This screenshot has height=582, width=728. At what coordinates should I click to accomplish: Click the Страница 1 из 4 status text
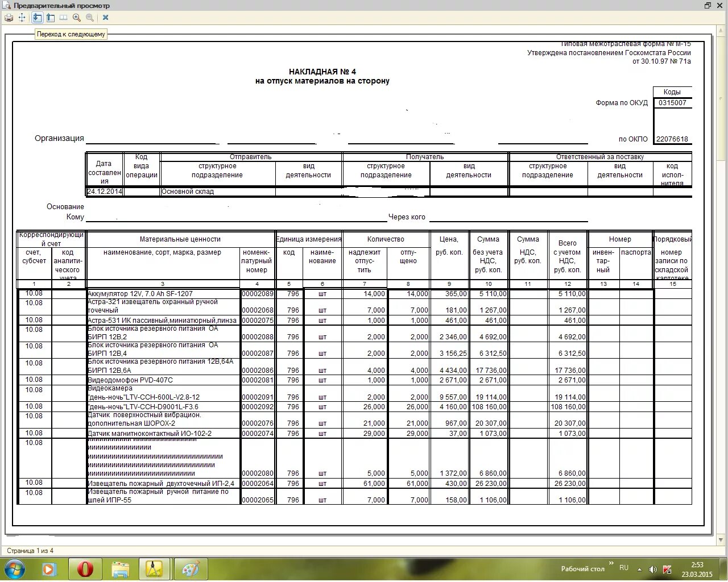[x=30, y=551]
